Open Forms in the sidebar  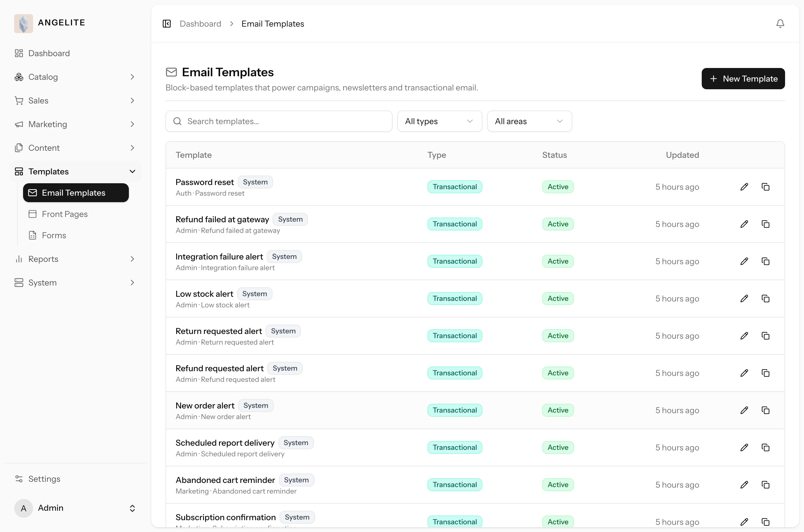(x=76, y=236)
